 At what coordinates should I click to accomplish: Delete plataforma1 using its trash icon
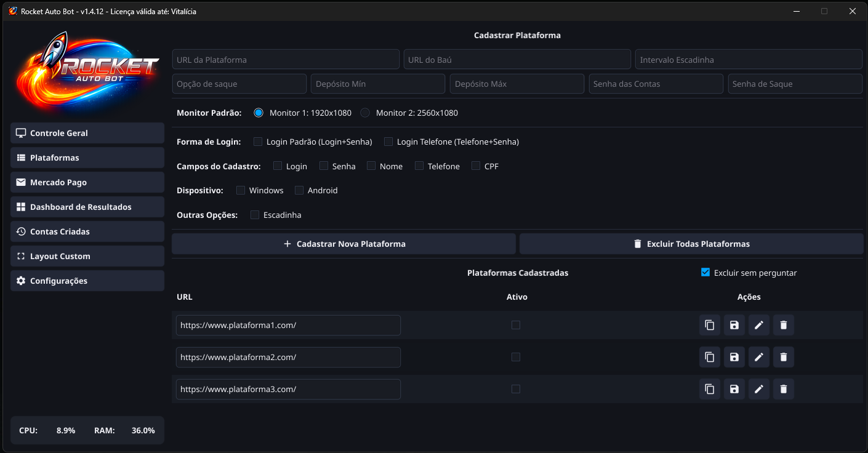tap(783, 325)
